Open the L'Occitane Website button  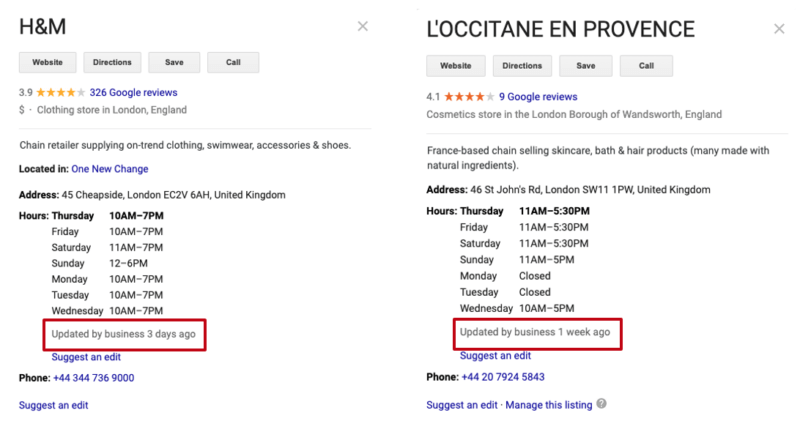(x=456, y=66)
